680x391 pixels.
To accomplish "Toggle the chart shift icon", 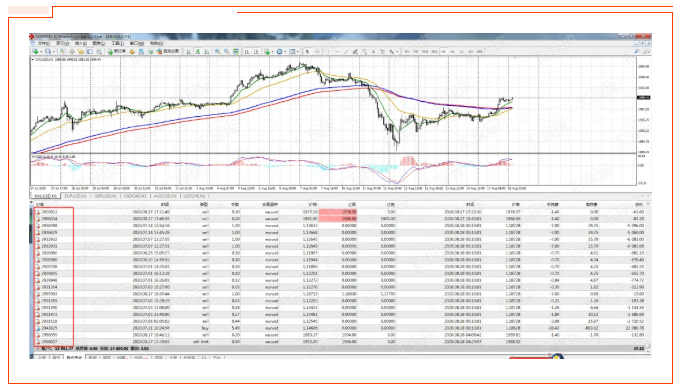I will pyautogui.click(x=256, y=51).
